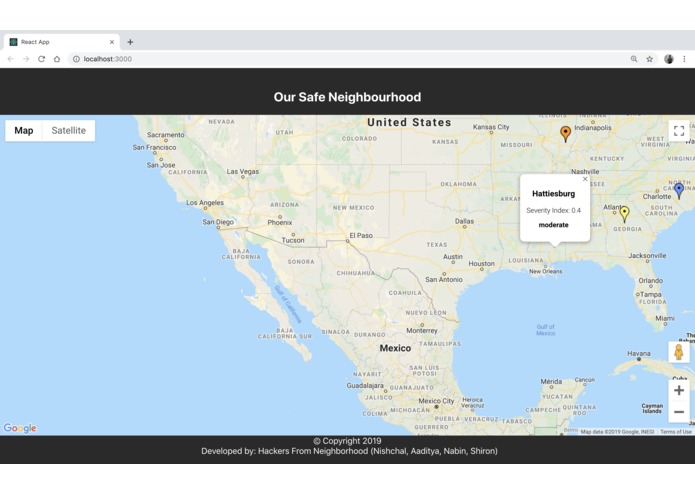Click the orange map marker near Indianapolis
The width and height of the screenshot is (695, 494).
(x=565, y=133)
